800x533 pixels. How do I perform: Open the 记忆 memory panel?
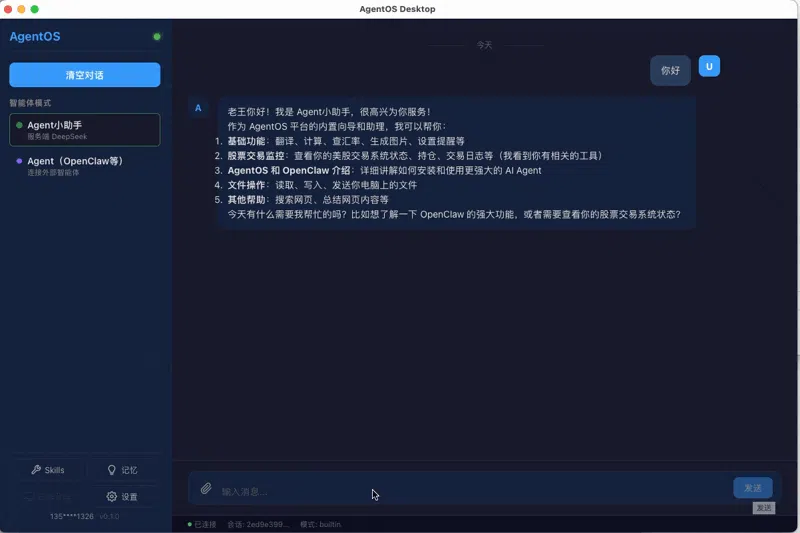pos(122,470)
